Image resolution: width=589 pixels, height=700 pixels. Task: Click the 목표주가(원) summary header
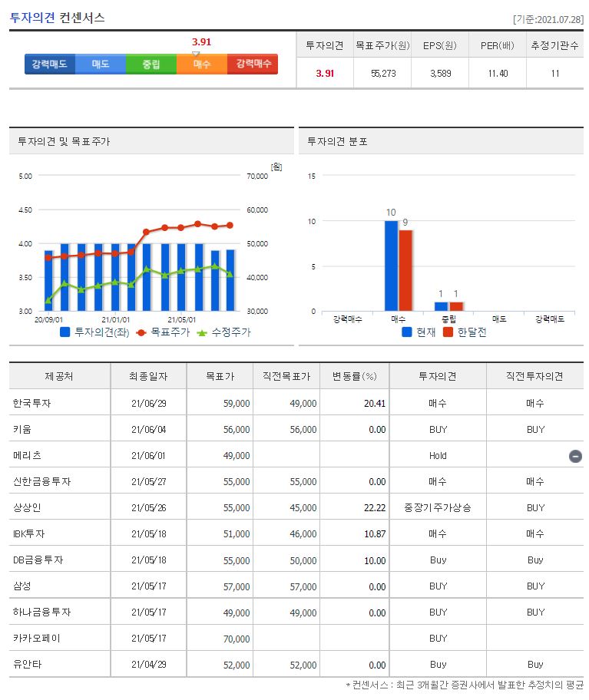tap(382, 45)
